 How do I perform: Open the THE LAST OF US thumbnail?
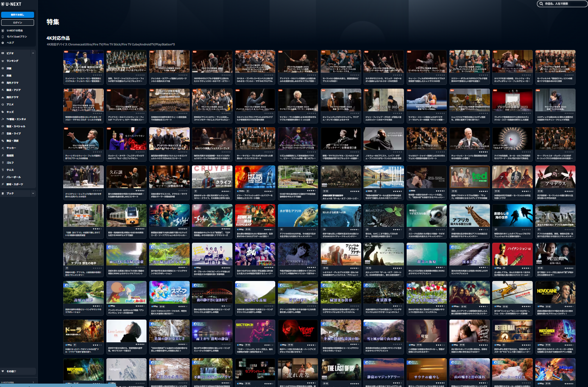click(341, 370)
